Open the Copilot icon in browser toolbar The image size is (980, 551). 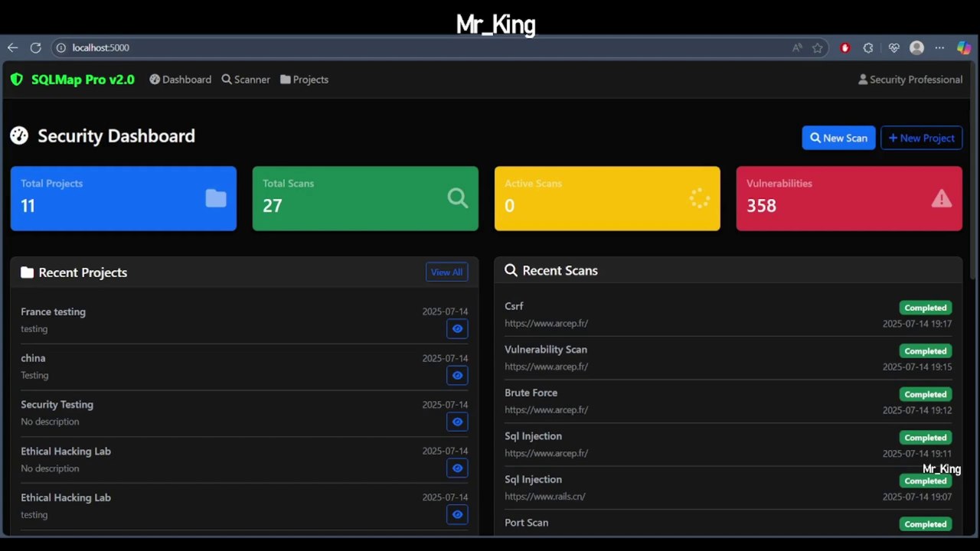point(964,47)
